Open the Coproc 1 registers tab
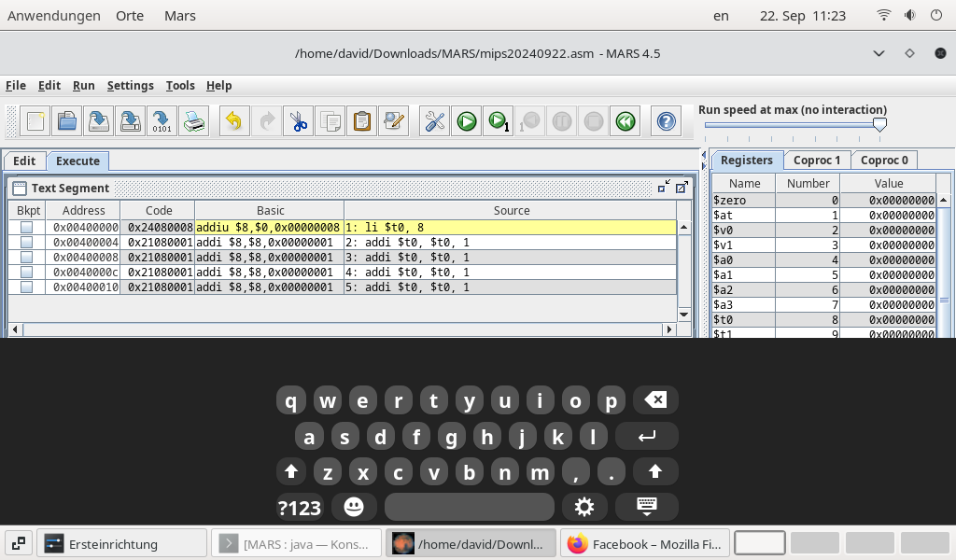The width and height of the screenshot is (956, 560). pos(816,160)
